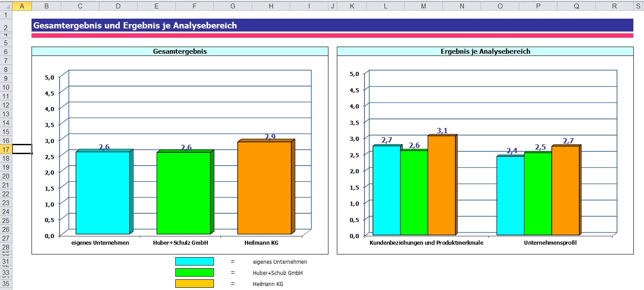Click the 'Gesamtergebnis' chart header cell
Screen dimensions: 644x290
(180, 52)
